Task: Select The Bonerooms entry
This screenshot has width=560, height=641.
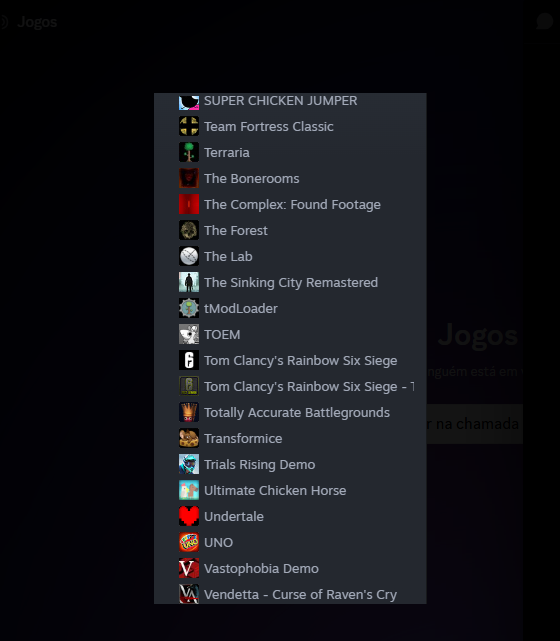Action: coord(290,178)
